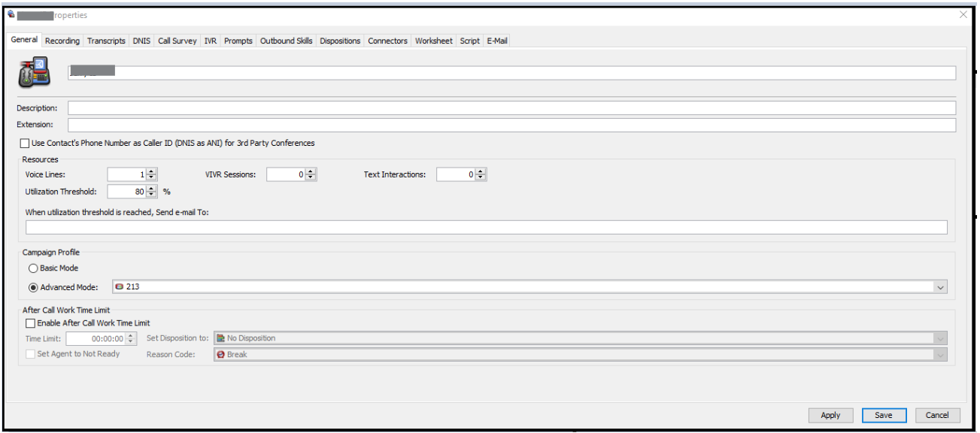Screen dimensions: 980x433
Task: Select the Basic Mode radio button
Action: pos(33,268)
